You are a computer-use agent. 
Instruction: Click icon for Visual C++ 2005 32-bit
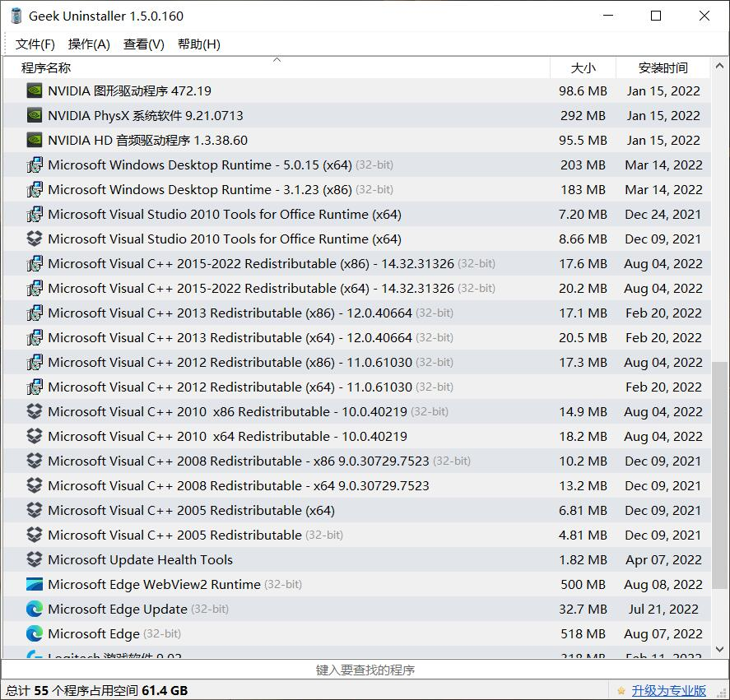point(35,535)
